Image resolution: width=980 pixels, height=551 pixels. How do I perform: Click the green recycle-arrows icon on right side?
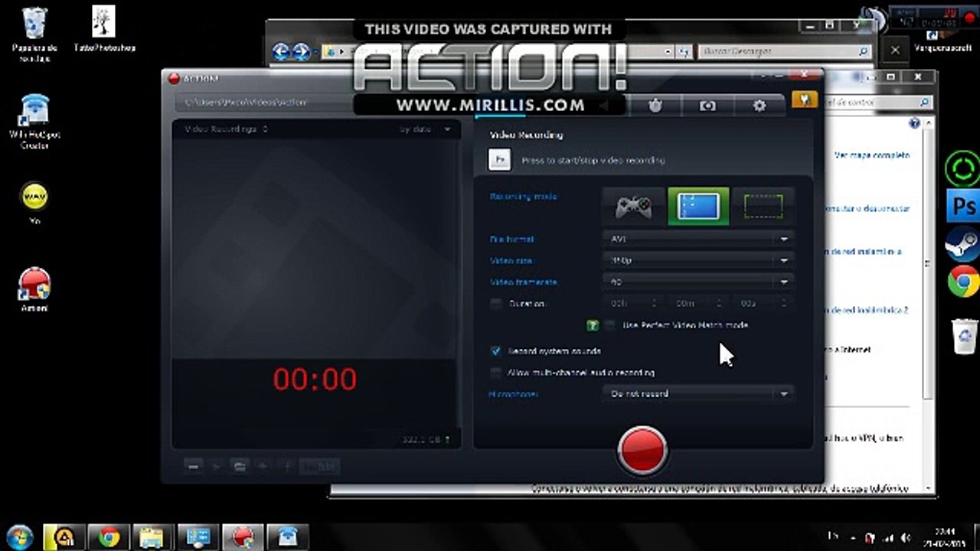point(963,168)
